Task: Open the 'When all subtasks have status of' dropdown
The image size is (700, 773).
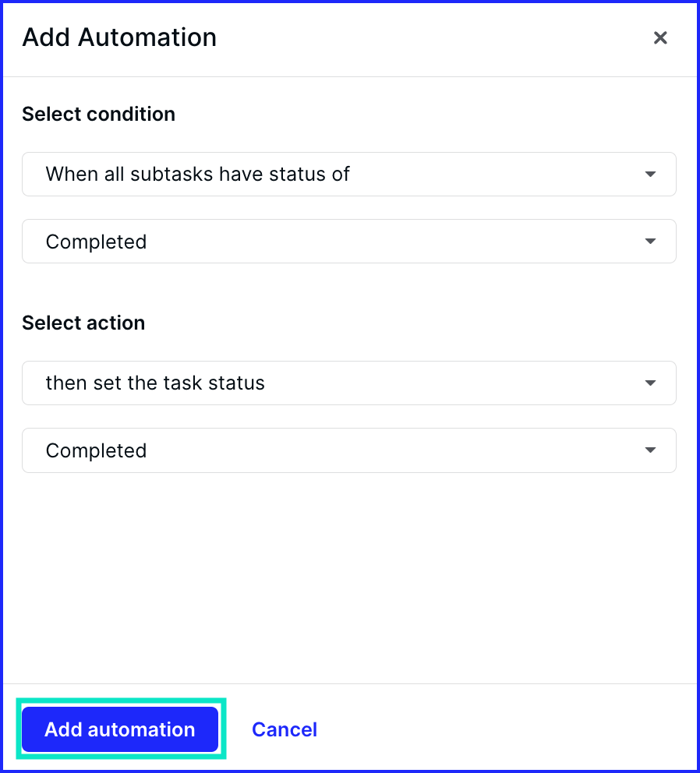Action: coord(348,174)
